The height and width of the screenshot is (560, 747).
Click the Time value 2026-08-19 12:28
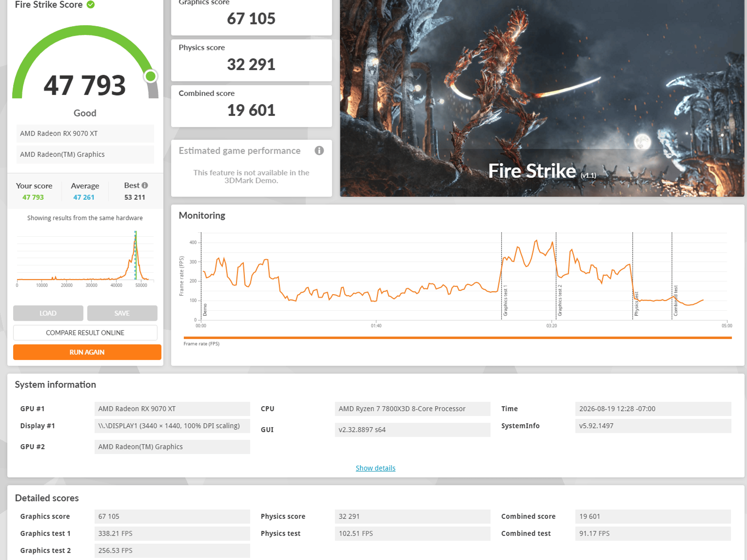pyautogui.click(x=653, y=409)
